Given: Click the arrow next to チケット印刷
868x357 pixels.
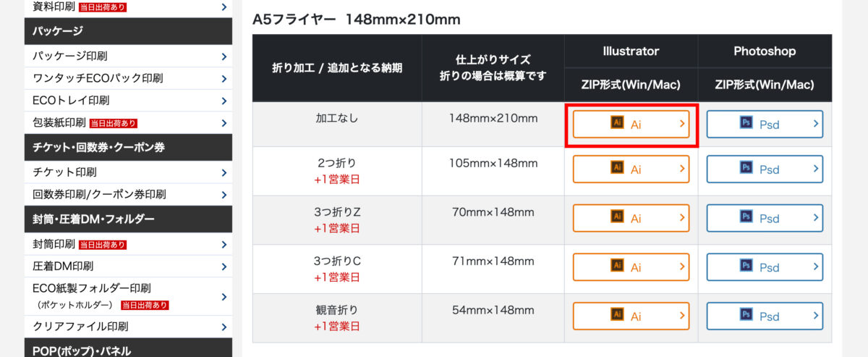Looking at the screenshot, I should (224, 172).
